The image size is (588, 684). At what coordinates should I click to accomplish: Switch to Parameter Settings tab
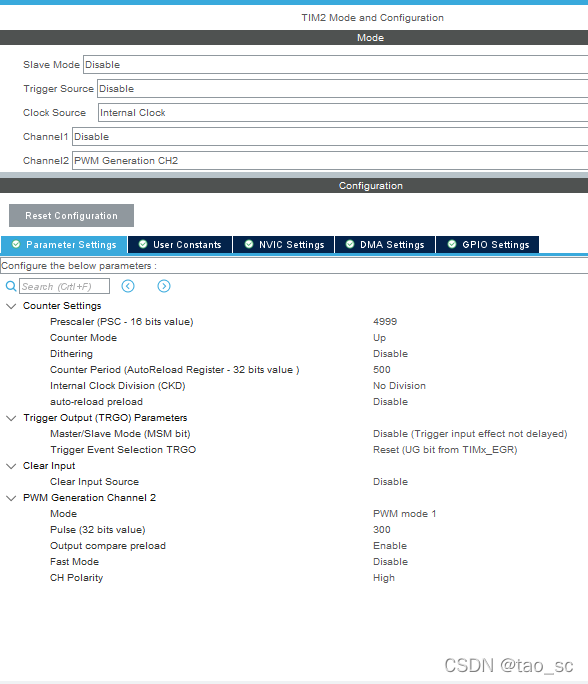click(x=64, y=245)
